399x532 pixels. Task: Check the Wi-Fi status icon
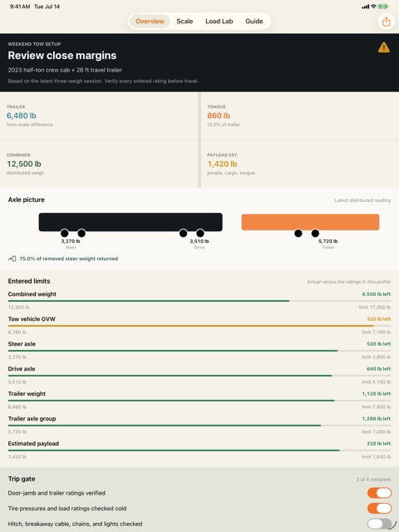click(x=373, y=7)
